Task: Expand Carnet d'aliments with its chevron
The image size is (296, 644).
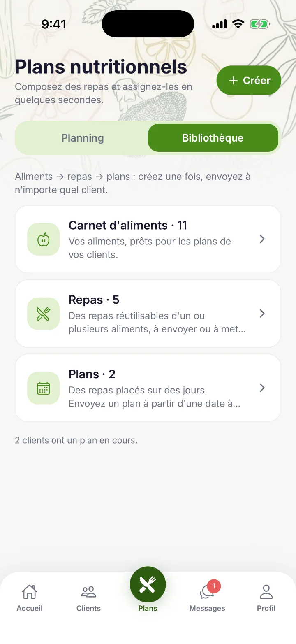Action: tap(262, 239)
